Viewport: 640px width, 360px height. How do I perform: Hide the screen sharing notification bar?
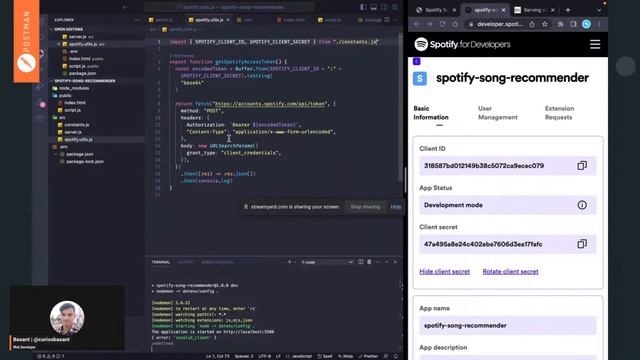396,207
